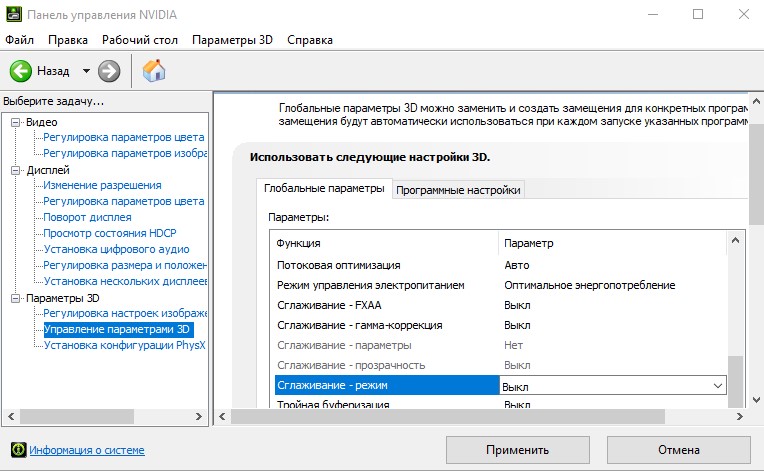The image size is (764, 471).
Task: Switch to the Глобальные параметры tab
Action: pyautogui.click(x=324, y=188)
